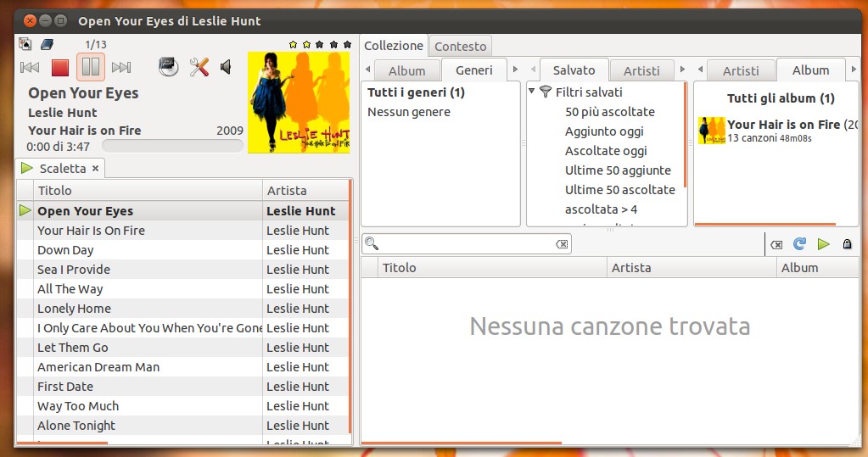This screenshot has width=868, height=457.
Task: Click green play arrow beside Open Your Eyes row
Action: coord(25,210)
